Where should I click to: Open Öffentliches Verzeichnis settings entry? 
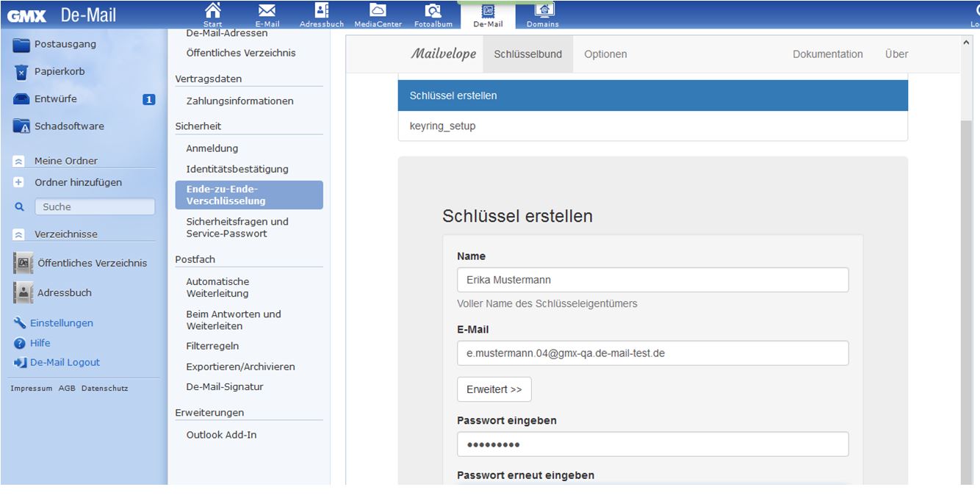(x=241, y=53)
